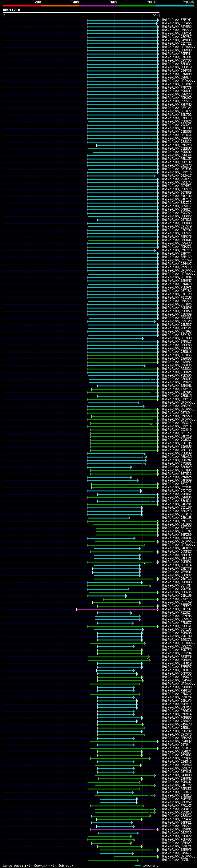Open hit UniRef100_A7R391
The height and width of the screenshot is (868, 197).
click(x=176, y=57)
